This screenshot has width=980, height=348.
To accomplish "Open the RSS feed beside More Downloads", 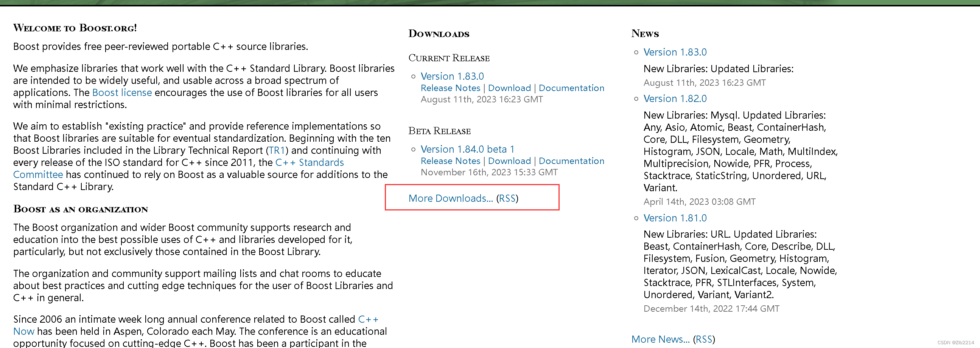I will (507, 198).
